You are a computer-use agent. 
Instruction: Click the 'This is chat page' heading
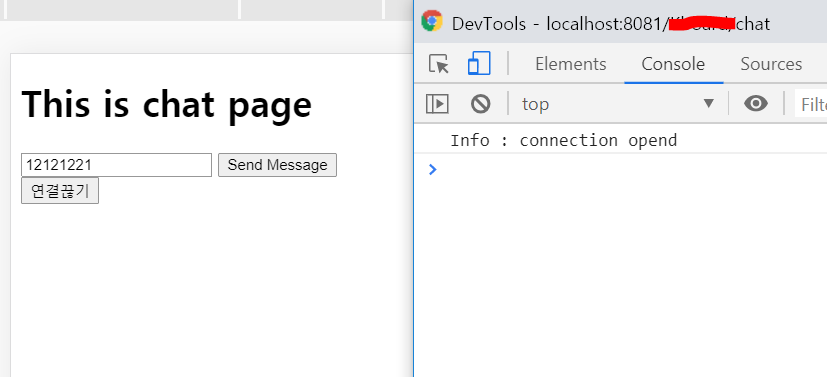167,104
